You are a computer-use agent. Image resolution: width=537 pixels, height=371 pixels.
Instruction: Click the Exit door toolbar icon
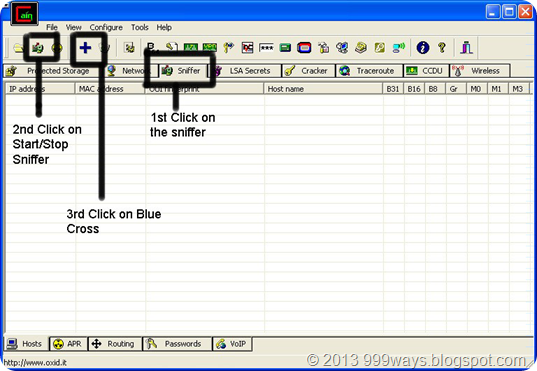click(x=466, y=48)
